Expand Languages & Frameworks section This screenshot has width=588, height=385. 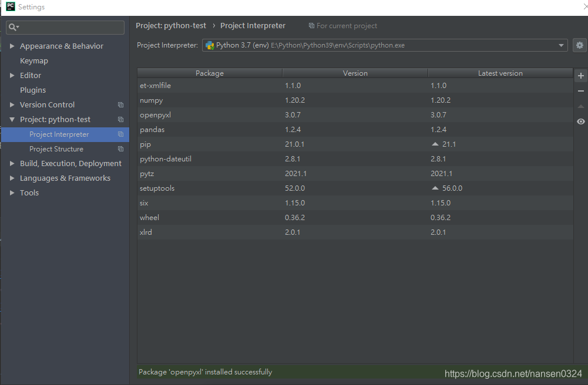pyautogui.click(x=12, y=178)
